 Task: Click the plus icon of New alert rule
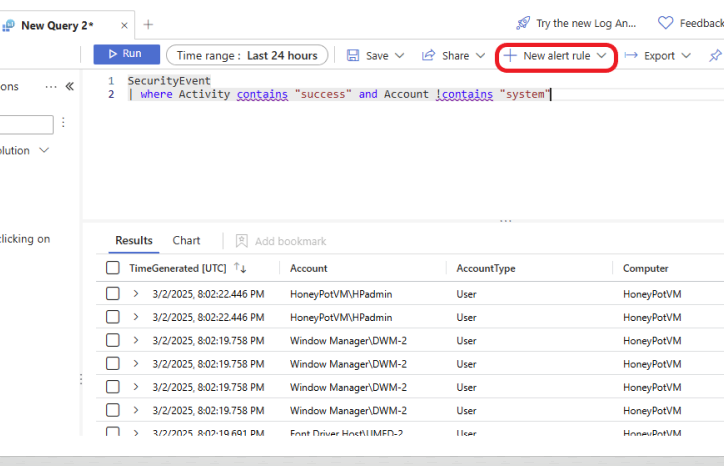[510, 56]
